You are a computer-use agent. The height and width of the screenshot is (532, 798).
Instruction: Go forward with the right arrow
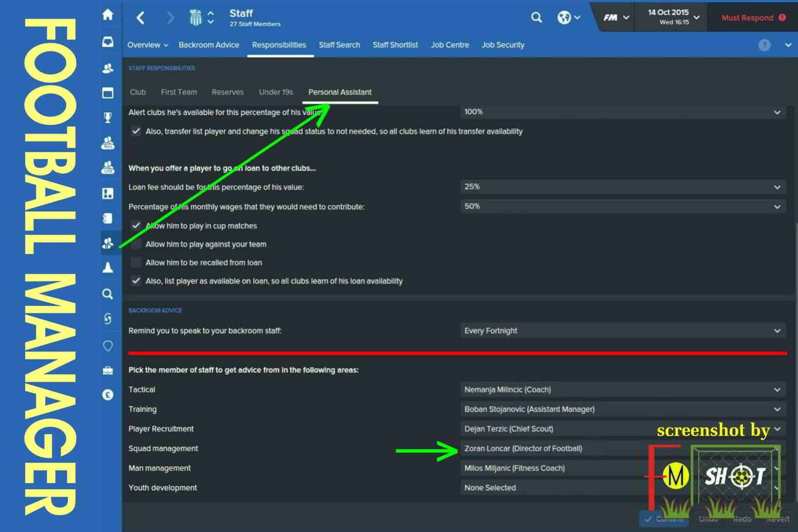[170, 18]
